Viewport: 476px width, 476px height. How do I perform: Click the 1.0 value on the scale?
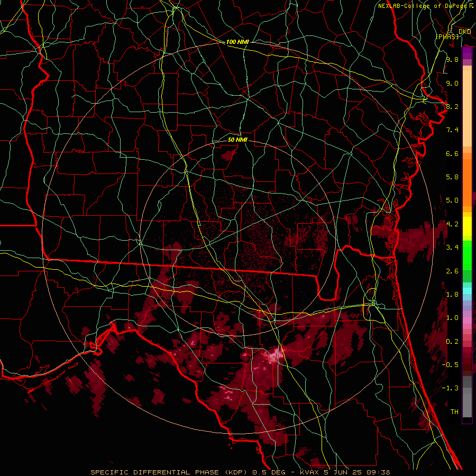(452, 318)
